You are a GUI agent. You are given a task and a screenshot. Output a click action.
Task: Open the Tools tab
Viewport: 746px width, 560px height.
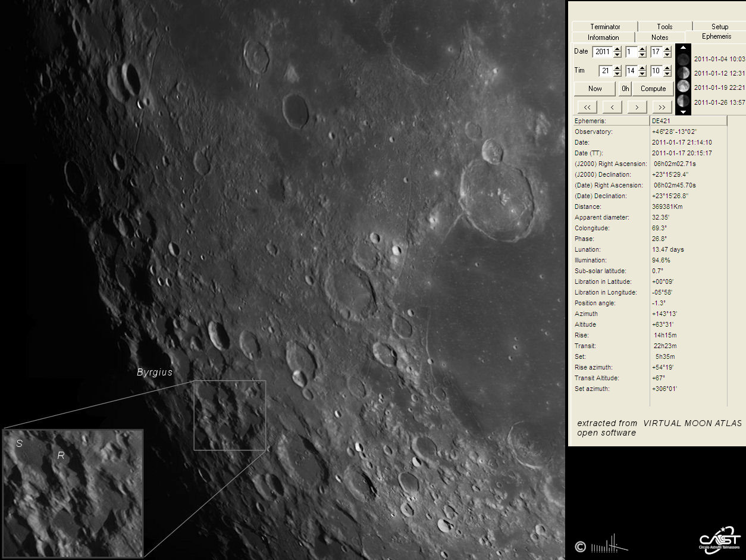(x=664, y=26)
